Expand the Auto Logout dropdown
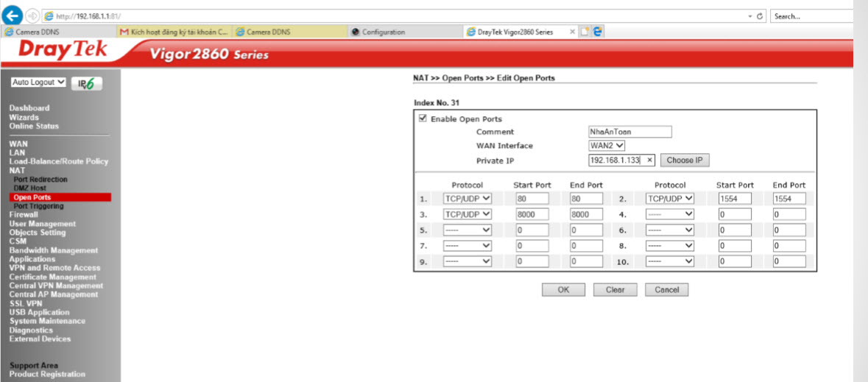This screenshot has width=868, height=382. [x=39, y=82]
